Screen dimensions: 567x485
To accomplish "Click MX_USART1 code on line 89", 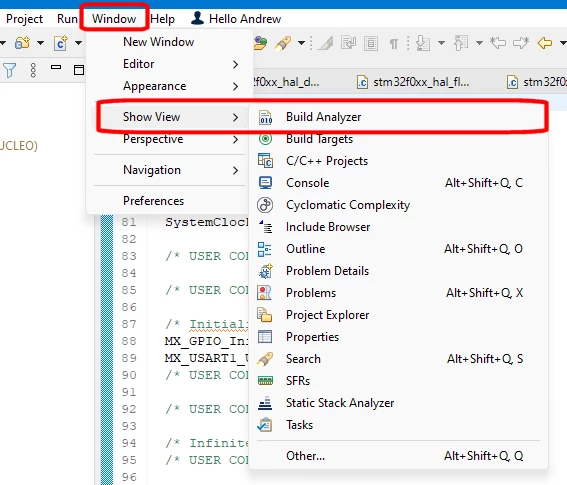I will click(206, 358).
